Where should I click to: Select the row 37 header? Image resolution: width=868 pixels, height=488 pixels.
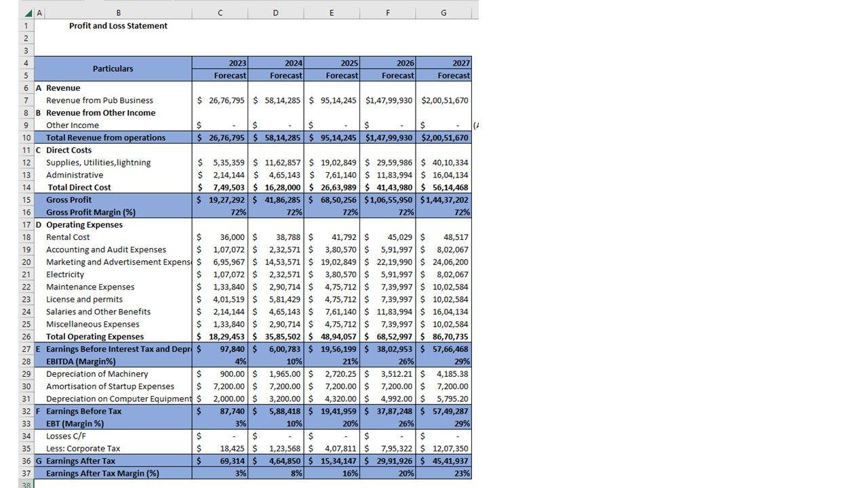pos(26,473)
